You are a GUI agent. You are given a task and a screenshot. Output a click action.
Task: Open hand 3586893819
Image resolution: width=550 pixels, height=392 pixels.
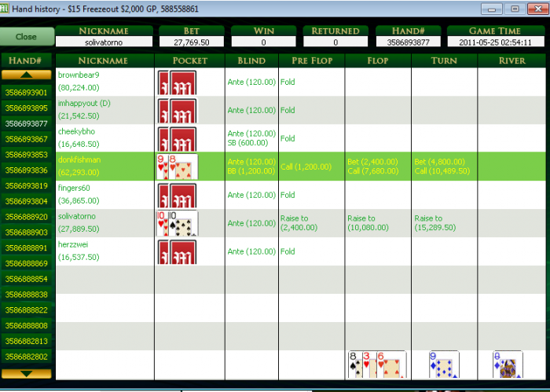26,185
